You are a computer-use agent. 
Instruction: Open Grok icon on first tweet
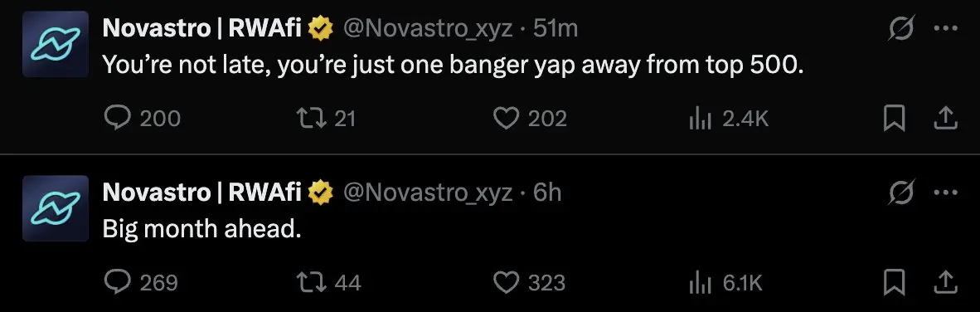coord(903,28)
